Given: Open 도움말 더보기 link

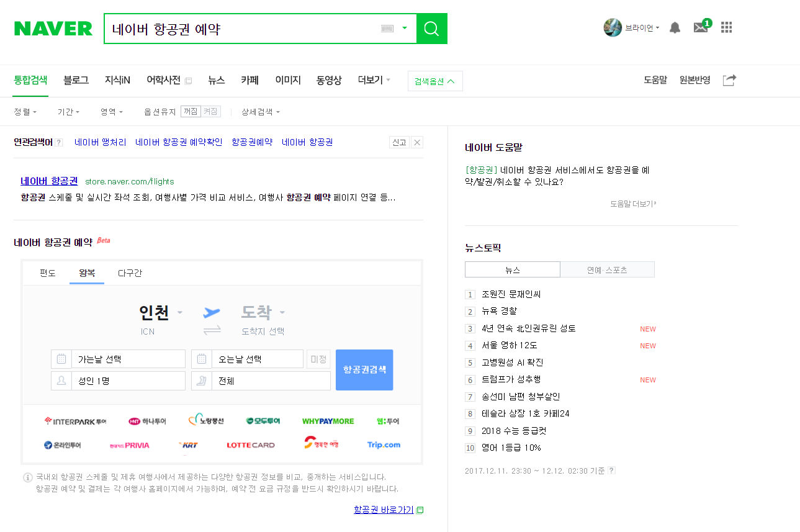Looking at the screenshot, I should click(633, 204).
